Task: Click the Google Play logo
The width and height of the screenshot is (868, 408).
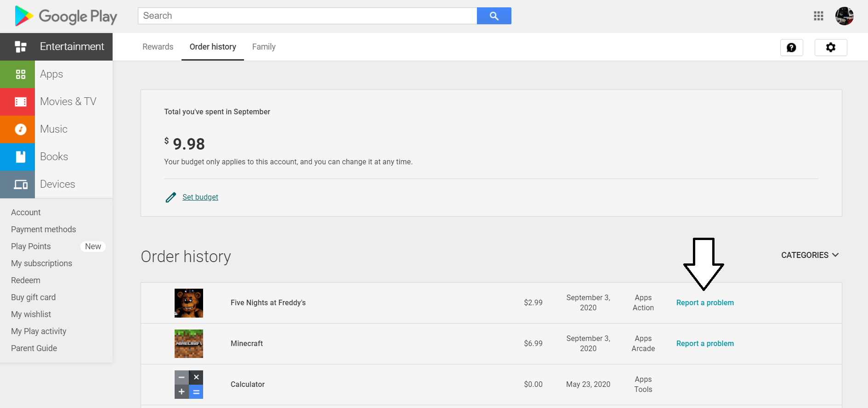Action: (66, 17)
